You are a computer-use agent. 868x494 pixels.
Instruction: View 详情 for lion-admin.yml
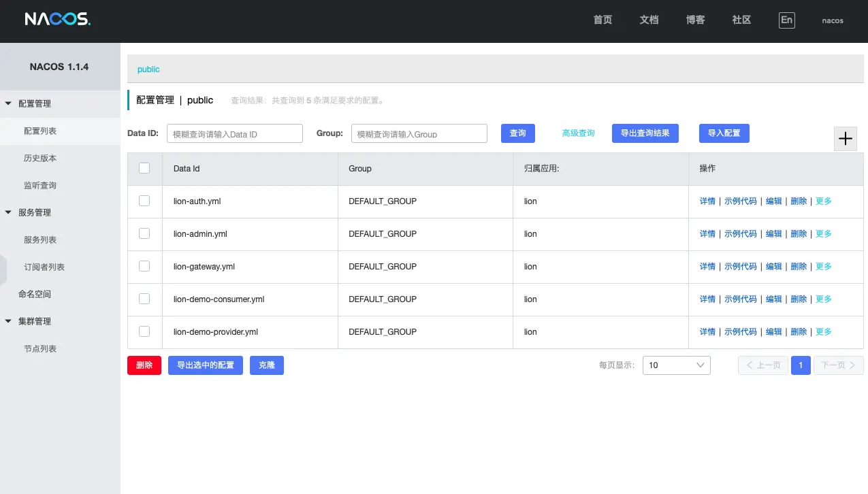(707, 234)
